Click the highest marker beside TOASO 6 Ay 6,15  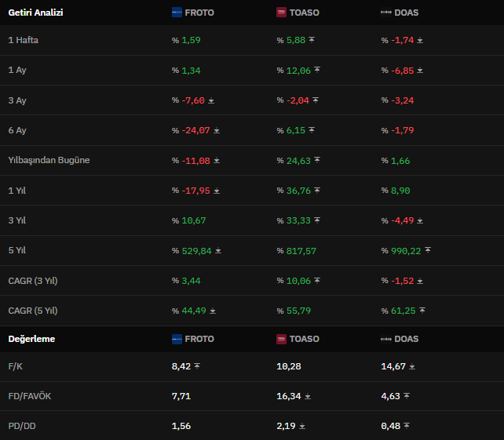point(312,130)
